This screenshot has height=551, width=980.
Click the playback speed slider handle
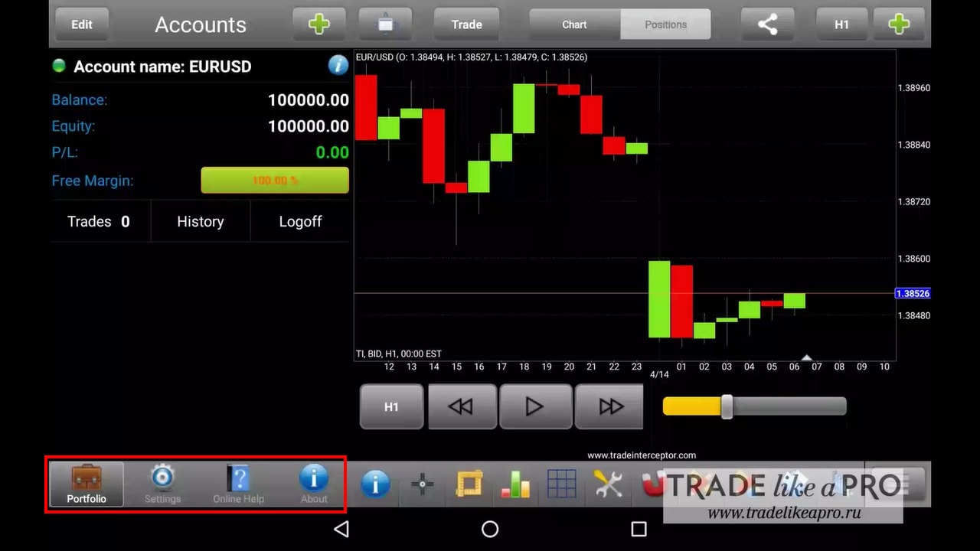point(727,406)
